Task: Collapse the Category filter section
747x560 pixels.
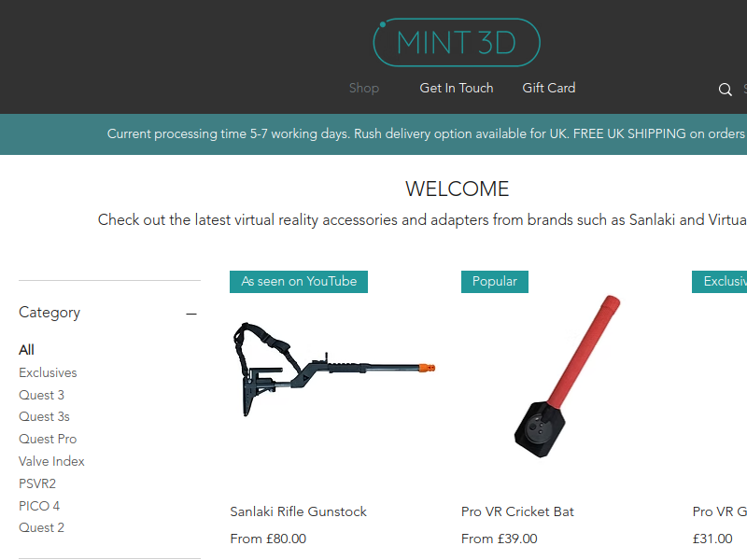Action: (191, 314)
